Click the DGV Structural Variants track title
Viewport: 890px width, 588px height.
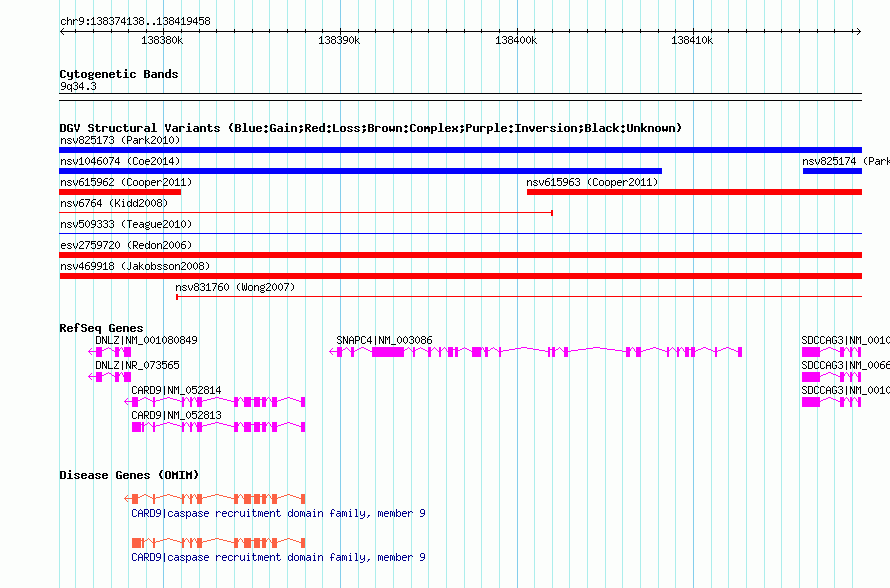tap(371, 128)
